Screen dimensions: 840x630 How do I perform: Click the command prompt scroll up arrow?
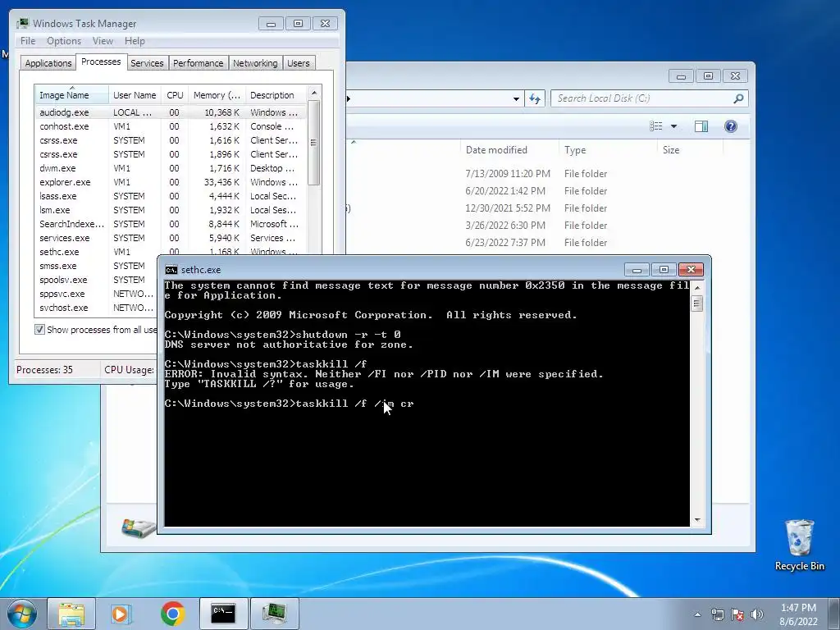[697, 288]
